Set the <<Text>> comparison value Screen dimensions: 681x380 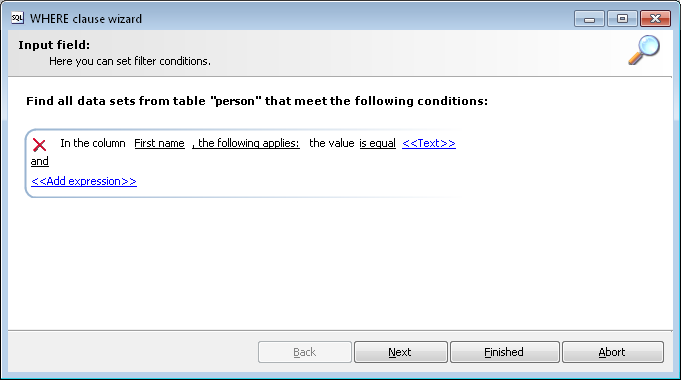tap(429, 143)
